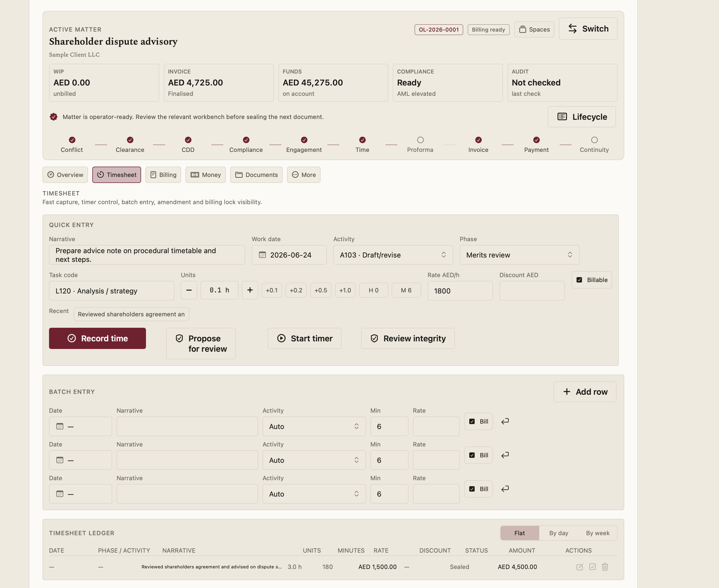Viewport: 719px width, 588px height.
Task: Click into the Narrative text field
Action: 147,255
